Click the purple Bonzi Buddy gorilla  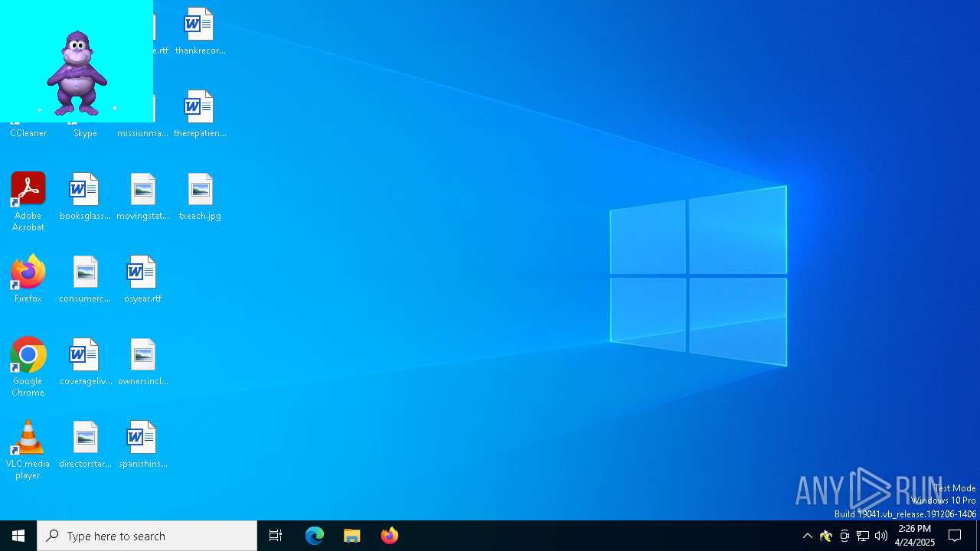77,73
